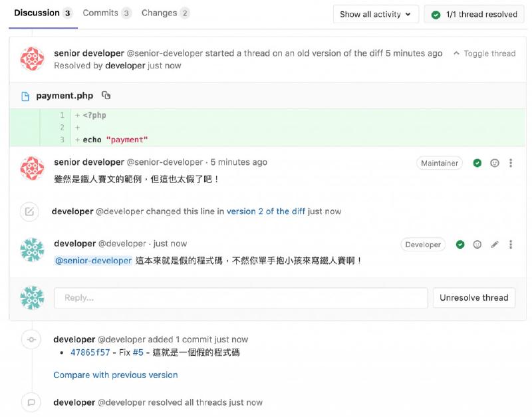Click developer name in Resolved by line
Screen dimensions: 532x417
click(125, 65)
